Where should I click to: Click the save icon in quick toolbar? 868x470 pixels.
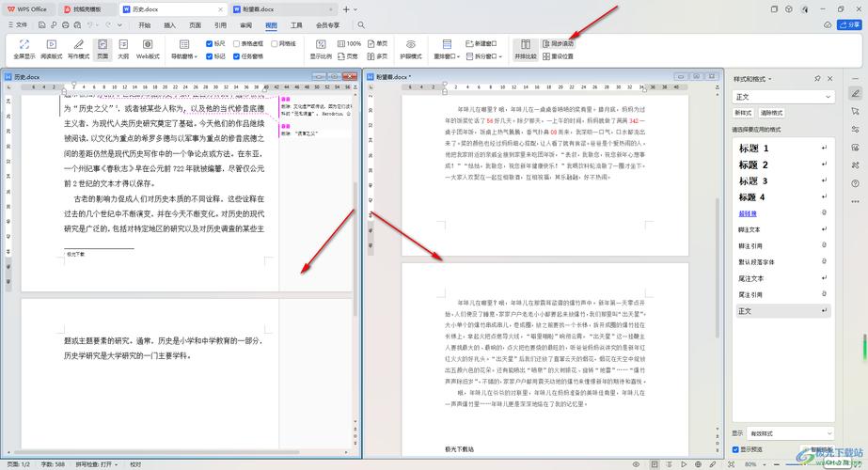tap(42, 25)
